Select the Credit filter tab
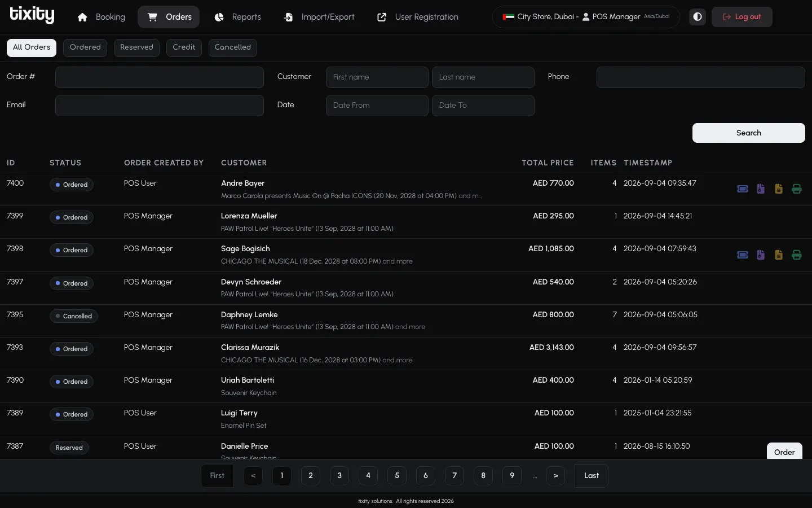 (x=184, y=47)
